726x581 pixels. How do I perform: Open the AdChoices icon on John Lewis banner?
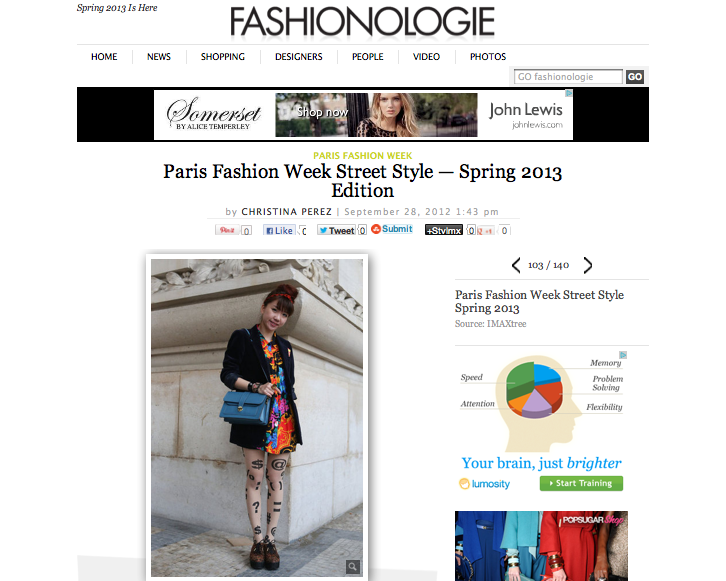click(569, 94)
